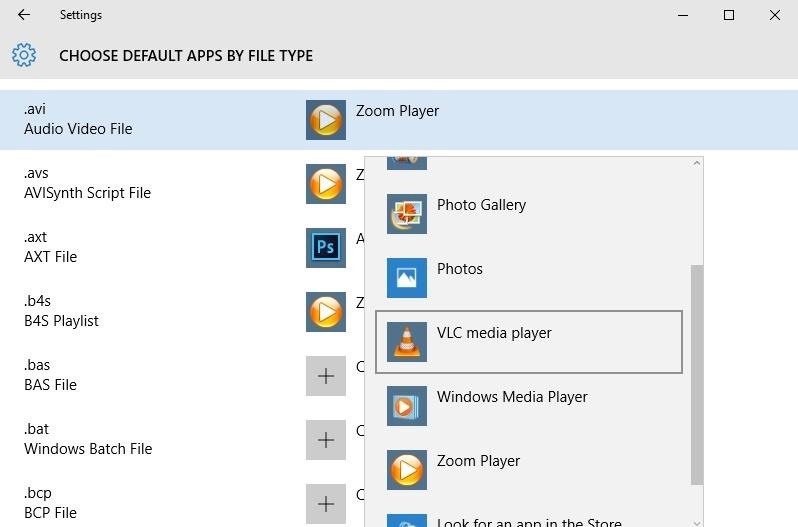The width and height of the screenshot is (798, 527).
Task: Select the Photos app icon in popup
Action: click(407, 278)
